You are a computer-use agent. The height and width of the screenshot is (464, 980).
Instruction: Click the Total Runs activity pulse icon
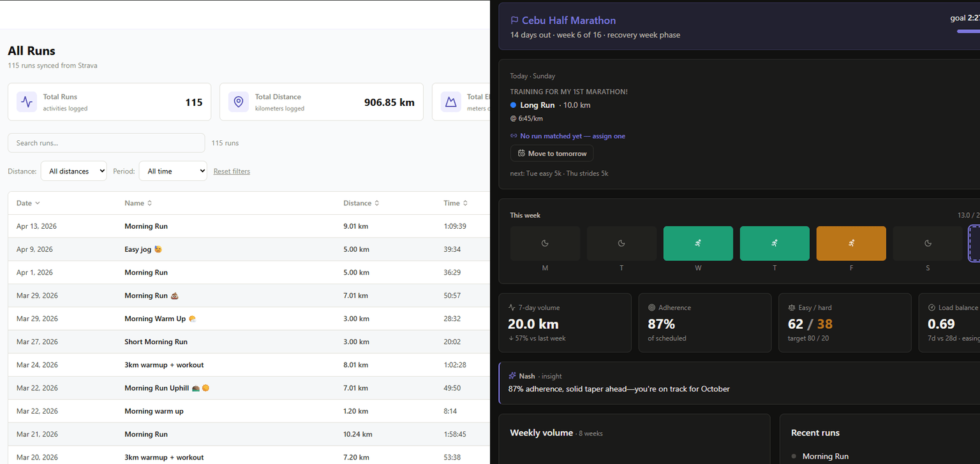[x=26, y=102]
